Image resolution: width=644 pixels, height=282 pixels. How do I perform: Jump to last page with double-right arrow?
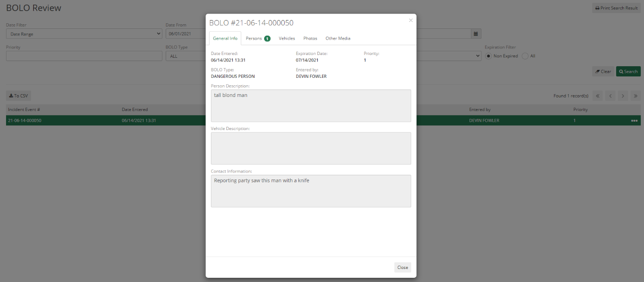click(x=636, y=96)
